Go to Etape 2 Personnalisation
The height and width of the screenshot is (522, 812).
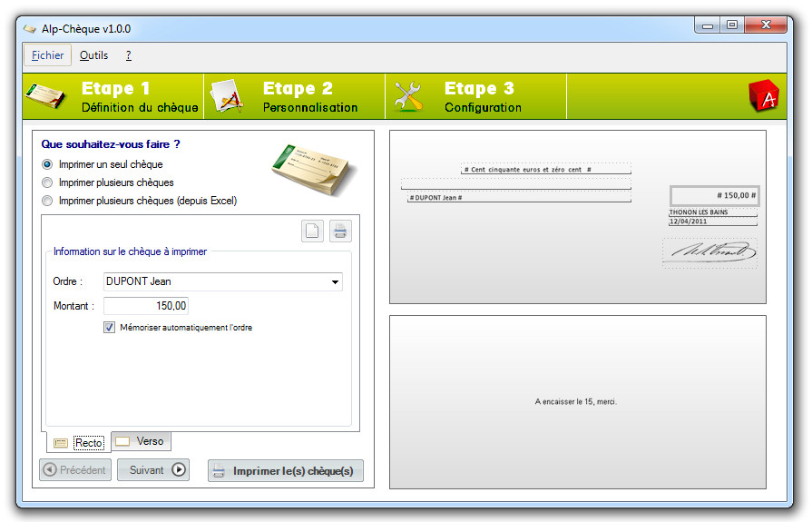coord(295,97)
